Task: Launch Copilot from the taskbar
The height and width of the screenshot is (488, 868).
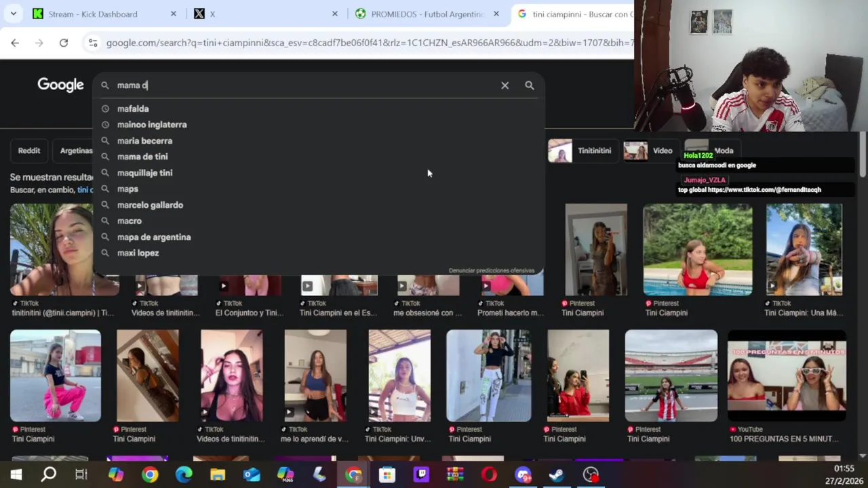Action: tap(116, 475)
